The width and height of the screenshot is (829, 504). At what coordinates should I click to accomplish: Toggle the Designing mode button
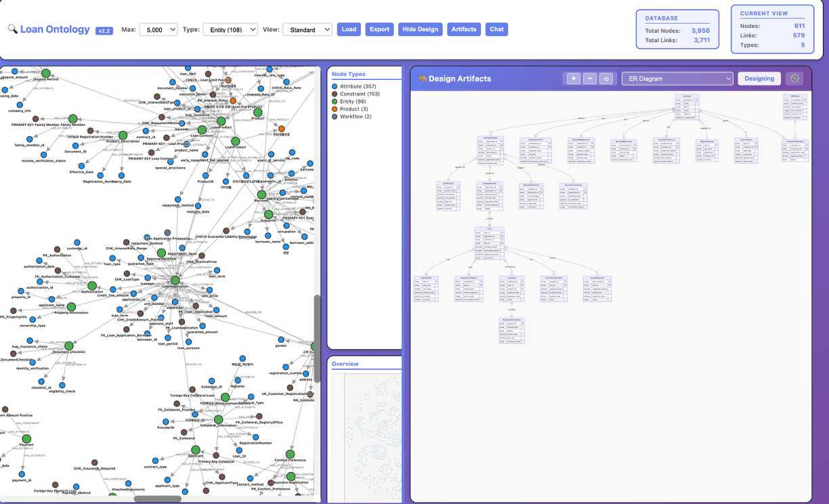[x=759, y=79]
